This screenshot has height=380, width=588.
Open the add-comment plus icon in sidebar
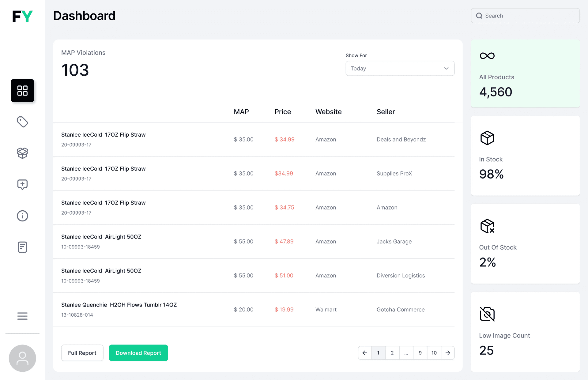(x=22, y=185)
